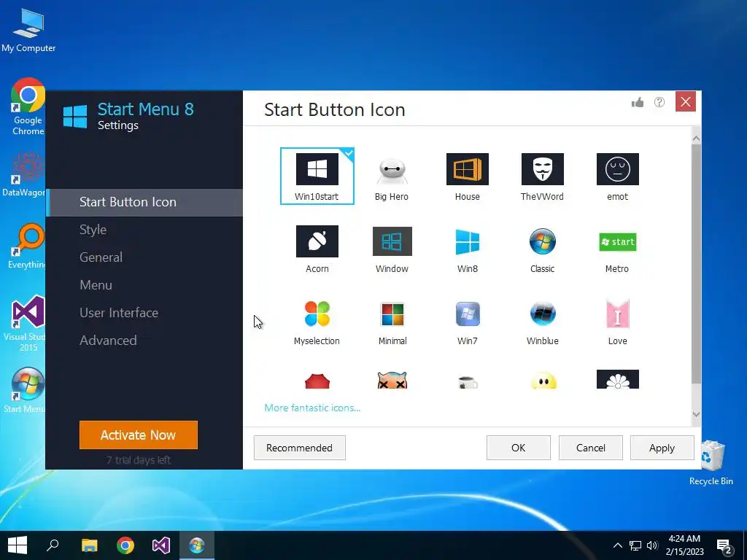Choose the Myselection colorful icon
The width and height of the screenshot is (747, 560).
[317, 322]
